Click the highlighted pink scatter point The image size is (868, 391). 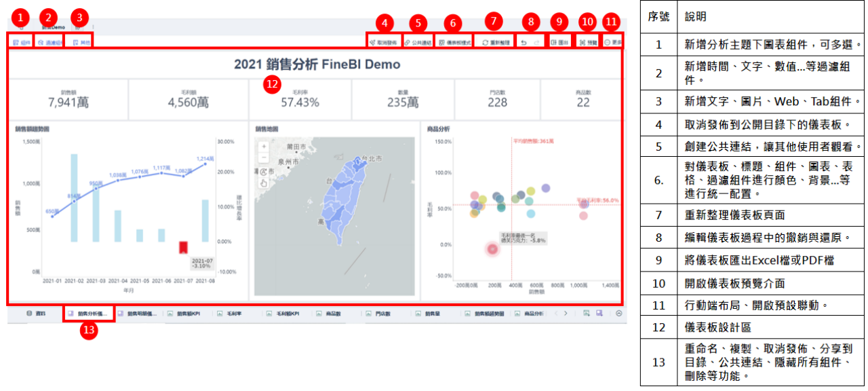pyautogui.click(x=493, y=249)
